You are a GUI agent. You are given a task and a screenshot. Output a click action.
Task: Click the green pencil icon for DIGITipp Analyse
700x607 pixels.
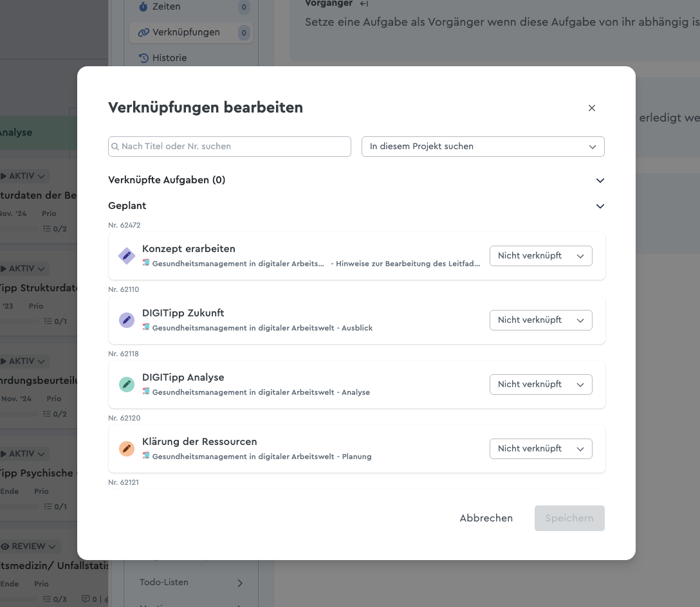(x=127, y=385)
